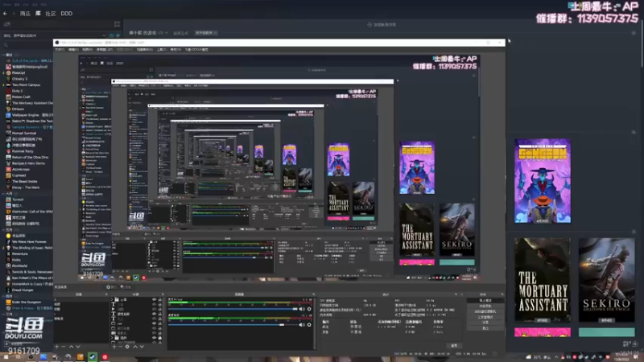
Task: Click the reset button in OBS Stats dock
Action: pos(454,346)
